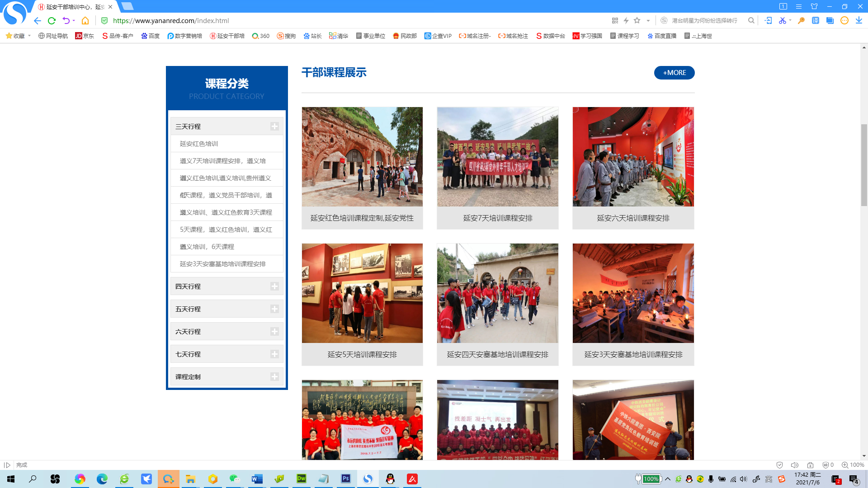868x488 pixels.
Task: Mute system volume via the tray speaker icon
Action: (x=743, y=479)
